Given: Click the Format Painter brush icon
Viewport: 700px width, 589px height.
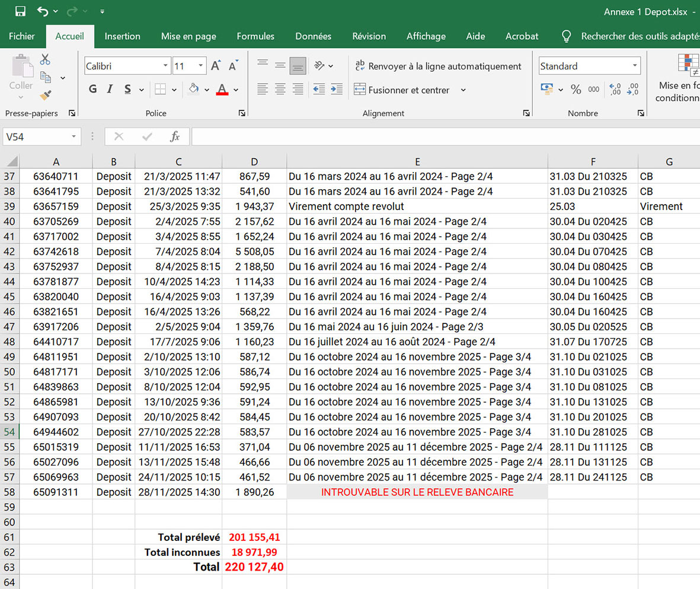Looking at the screenshot, I should [x=45, y=95].
